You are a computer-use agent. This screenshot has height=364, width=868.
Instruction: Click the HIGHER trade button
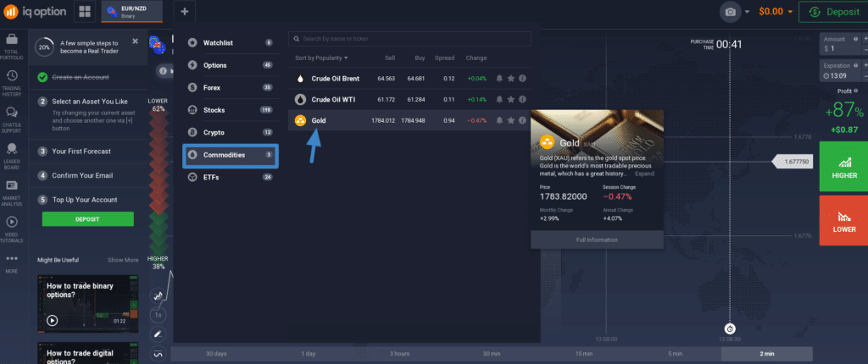point(843,167)
